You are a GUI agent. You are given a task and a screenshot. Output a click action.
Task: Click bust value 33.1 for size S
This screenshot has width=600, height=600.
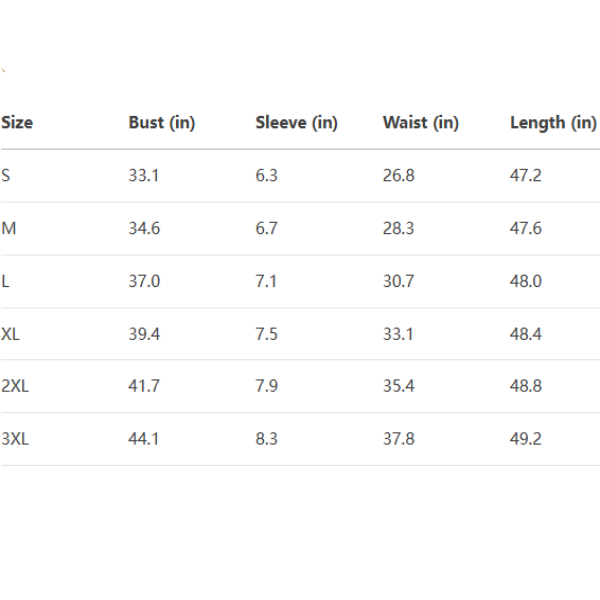click(x=144, y=176)
